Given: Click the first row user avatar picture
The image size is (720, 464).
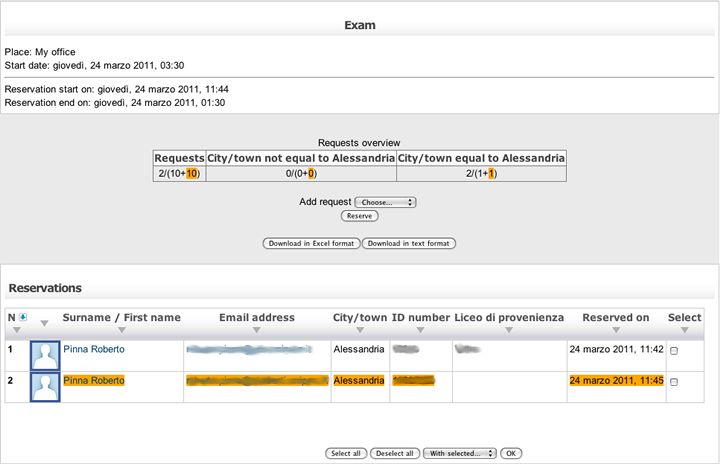Looking at the screenshot, I should tap(45, 355).
